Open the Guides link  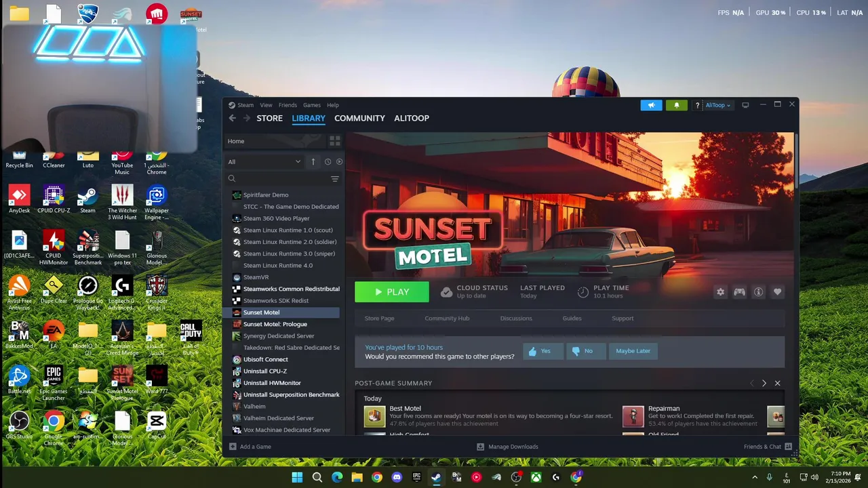point(572,319)
